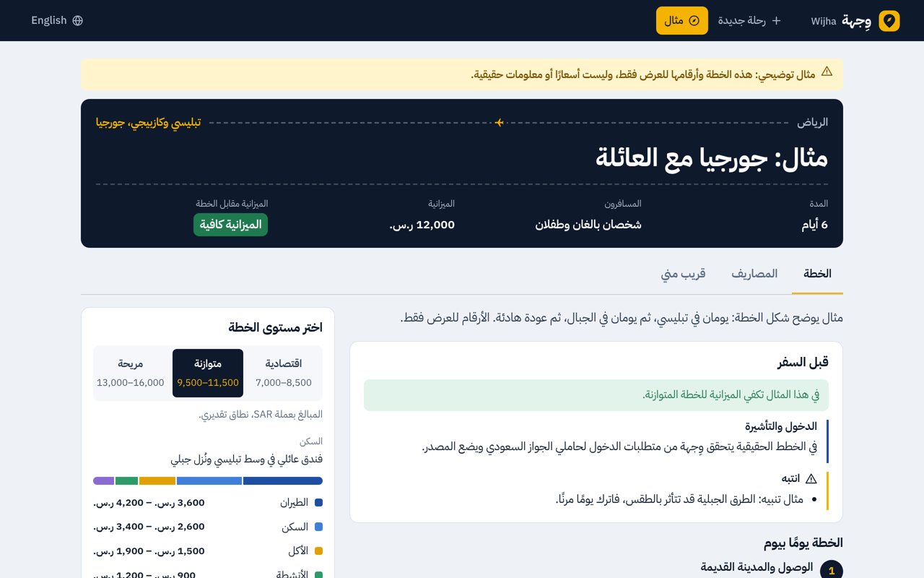Screen dimensions: 924x578
Task: Click the origin city الرياض
Action: click(812, 123)
